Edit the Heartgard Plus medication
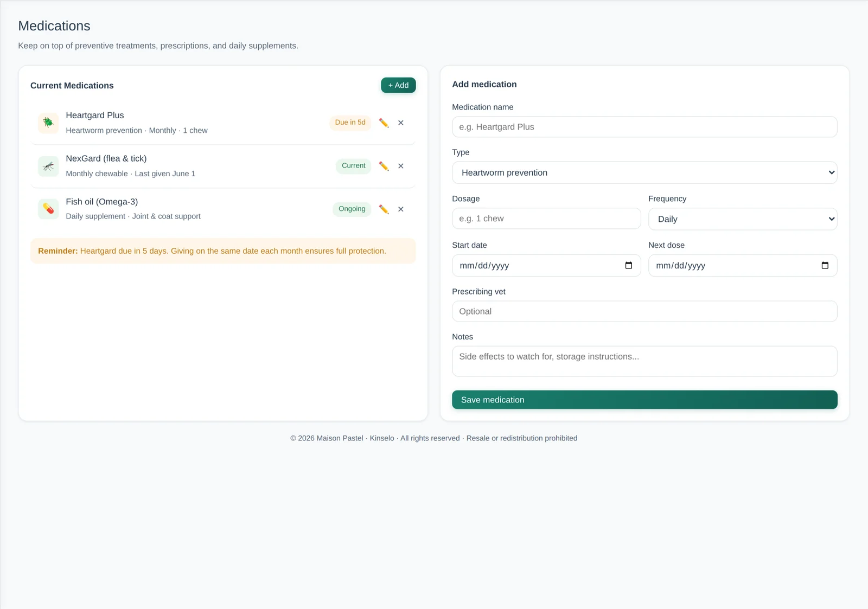Image resolution: width=868 pixels, height=609 pixels. click(384, 123)
